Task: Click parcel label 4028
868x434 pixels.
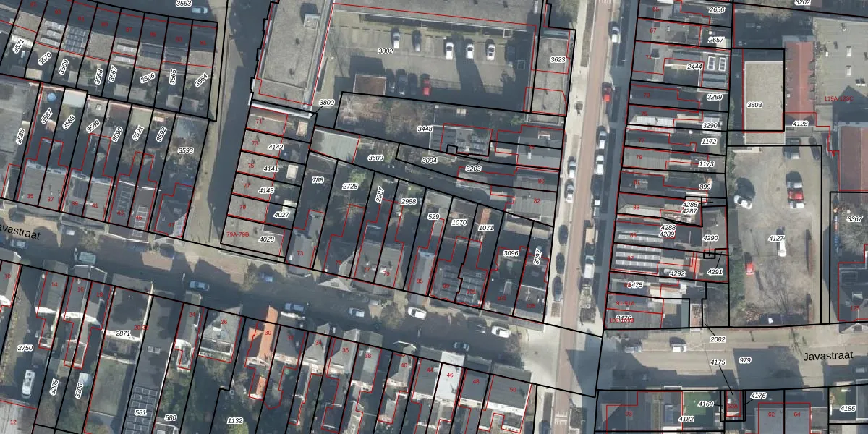Action: tap(266, 239)
